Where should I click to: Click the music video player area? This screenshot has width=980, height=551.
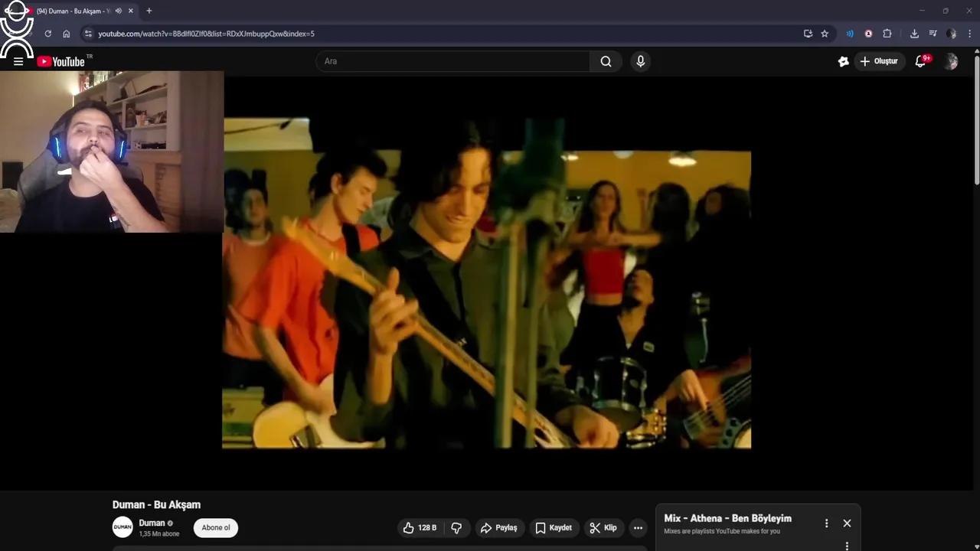click(x=487, y=283)
